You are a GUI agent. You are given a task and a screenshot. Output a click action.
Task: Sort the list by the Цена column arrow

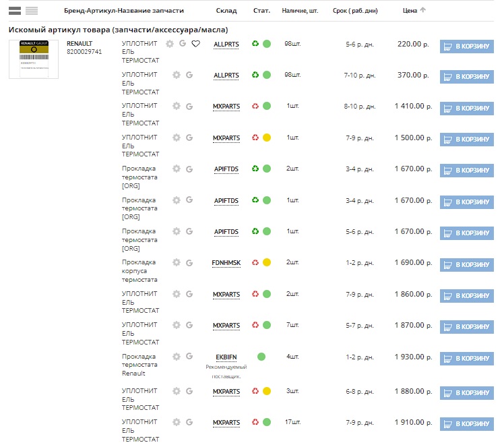(423, 10)
